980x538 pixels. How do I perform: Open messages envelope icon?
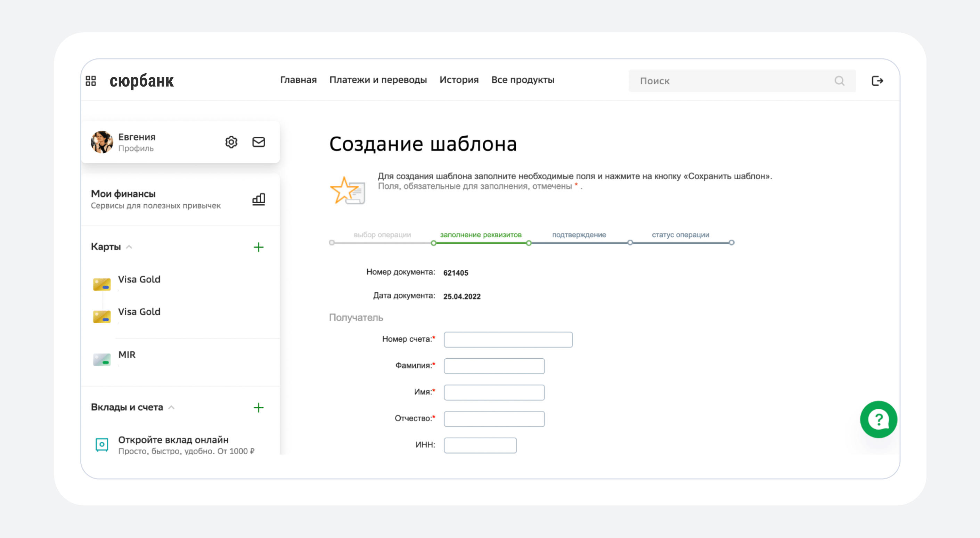click(x=259, y=142)
